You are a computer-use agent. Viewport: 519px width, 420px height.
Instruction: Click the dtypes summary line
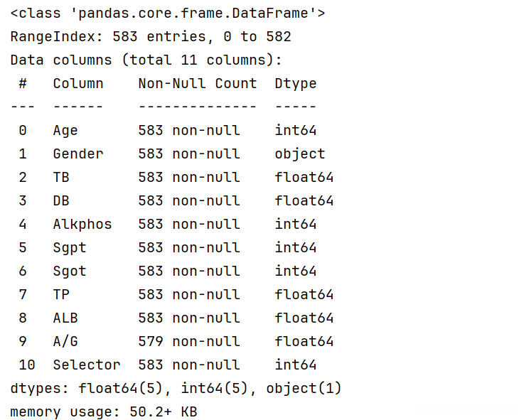click(176, 389)
